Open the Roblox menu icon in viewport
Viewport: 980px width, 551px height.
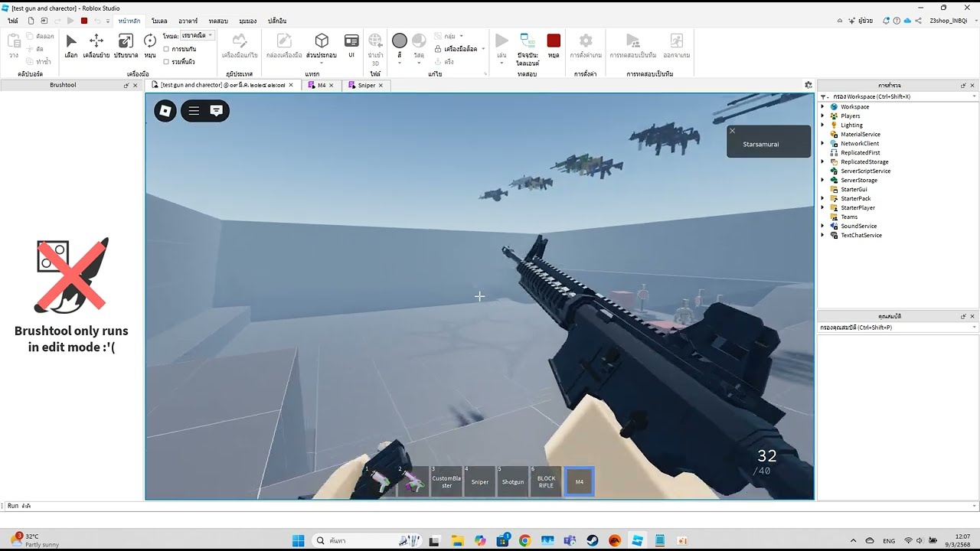click(165, 111)
